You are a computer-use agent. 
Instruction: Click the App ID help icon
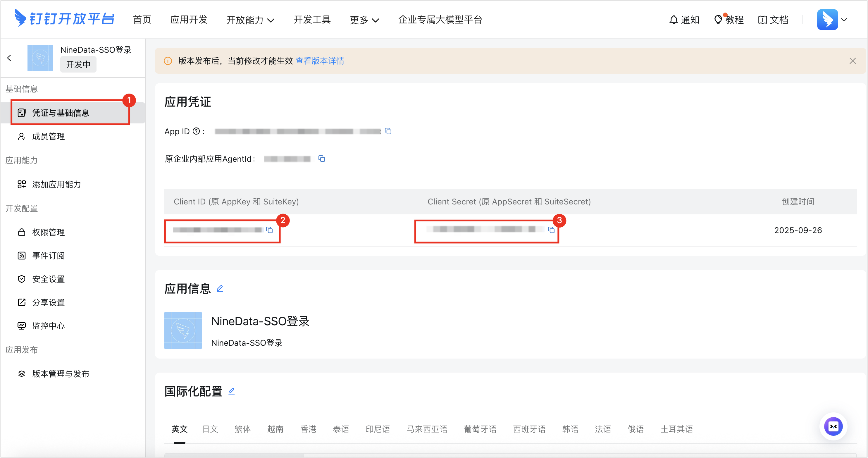196,131
